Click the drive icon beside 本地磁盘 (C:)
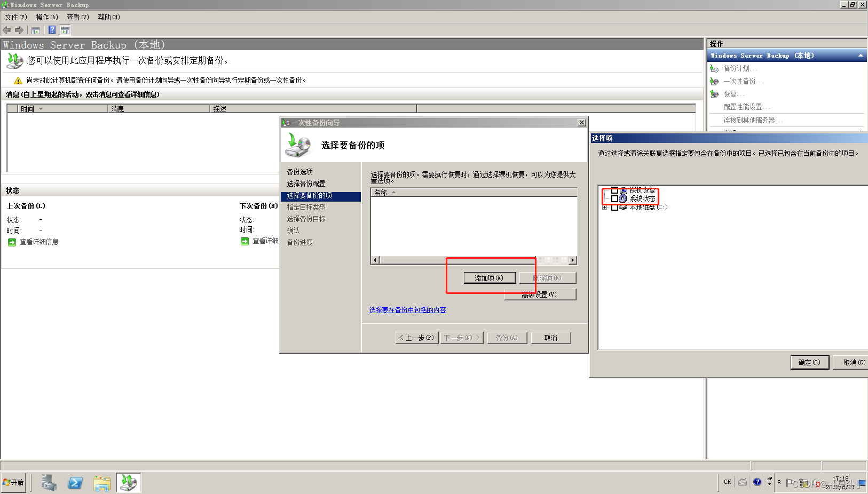The height and width of the screenshot is (494, 868). 623,208
